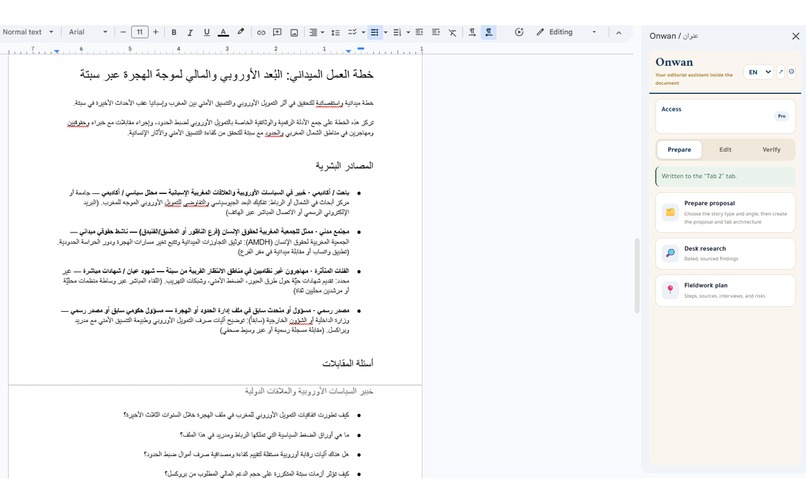Open the highlight color pen tool

241,32
